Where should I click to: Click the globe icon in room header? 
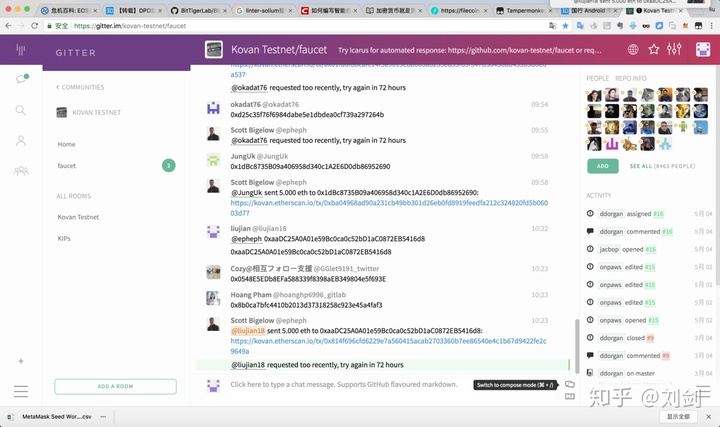633,50
